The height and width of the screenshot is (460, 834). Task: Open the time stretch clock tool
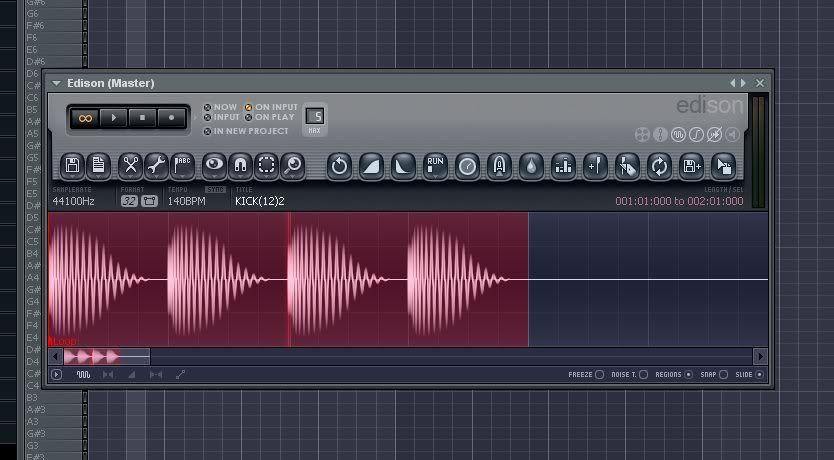[x=467, y=166]
